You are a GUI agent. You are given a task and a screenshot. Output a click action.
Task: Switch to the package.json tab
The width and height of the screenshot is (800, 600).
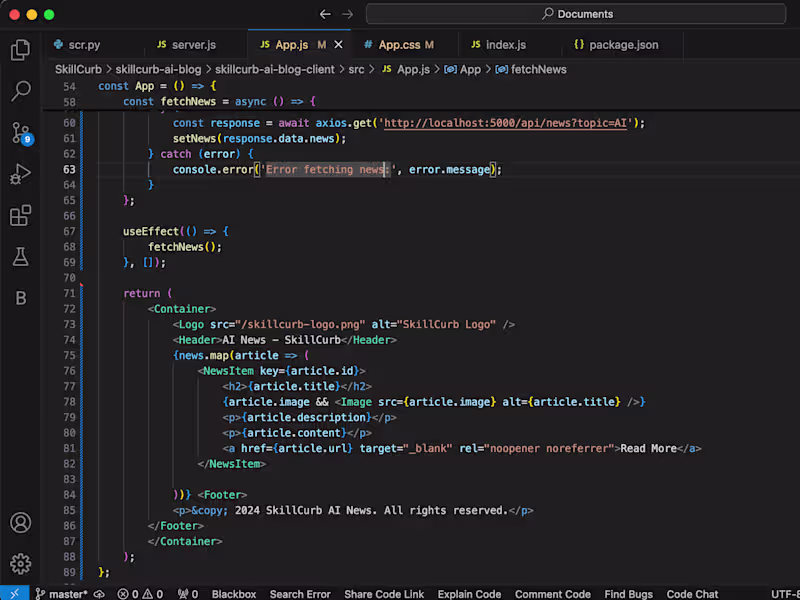(x=623, y=45)
